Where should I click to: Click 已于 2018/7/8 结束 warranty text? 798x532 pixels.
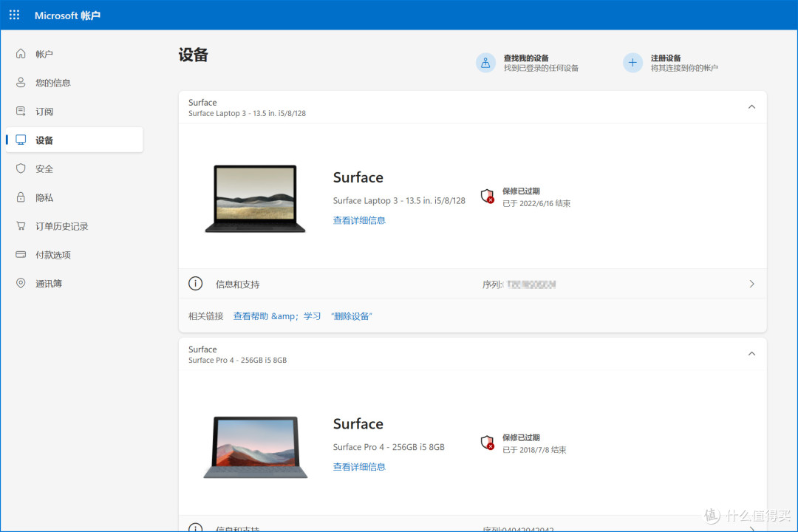point(534,449)
